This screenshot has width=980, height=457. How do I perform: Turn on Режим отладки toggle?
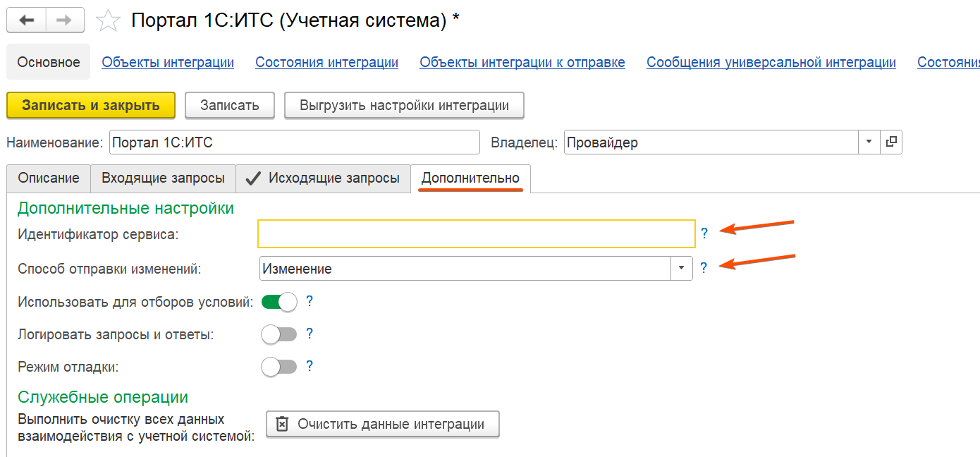279,367
